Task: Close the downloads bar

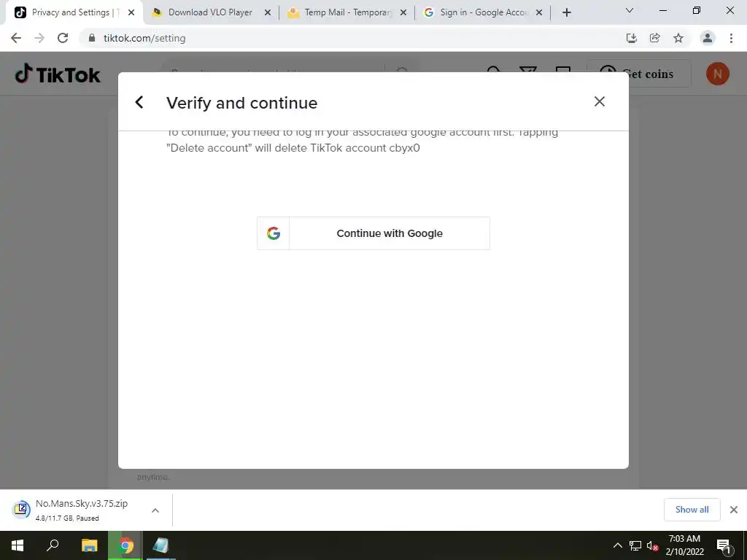Action: tap(734, 510)
